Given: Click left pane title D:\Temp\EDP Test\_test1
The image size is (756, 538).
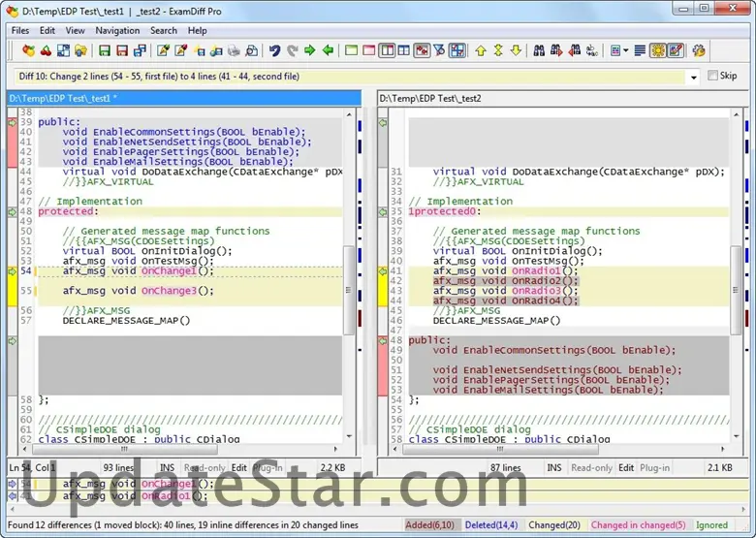Looking at the screenshot, I should coord(184,98).
